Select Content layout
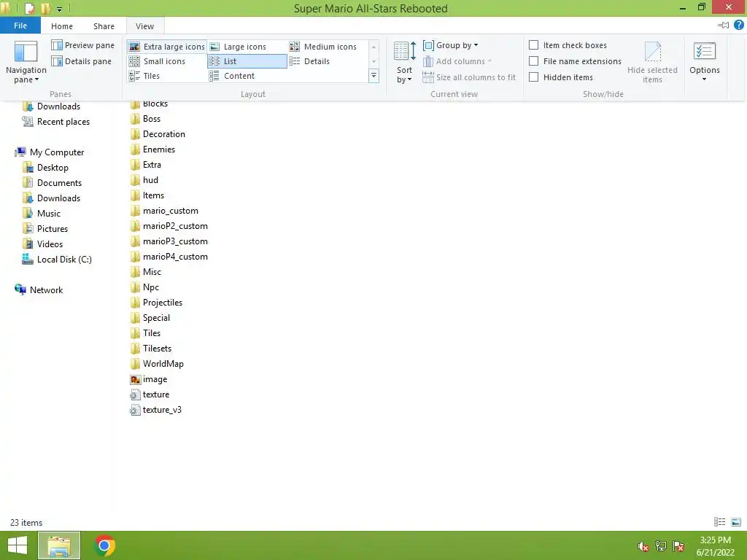The image size is (747, 560). tap(233, 76)
